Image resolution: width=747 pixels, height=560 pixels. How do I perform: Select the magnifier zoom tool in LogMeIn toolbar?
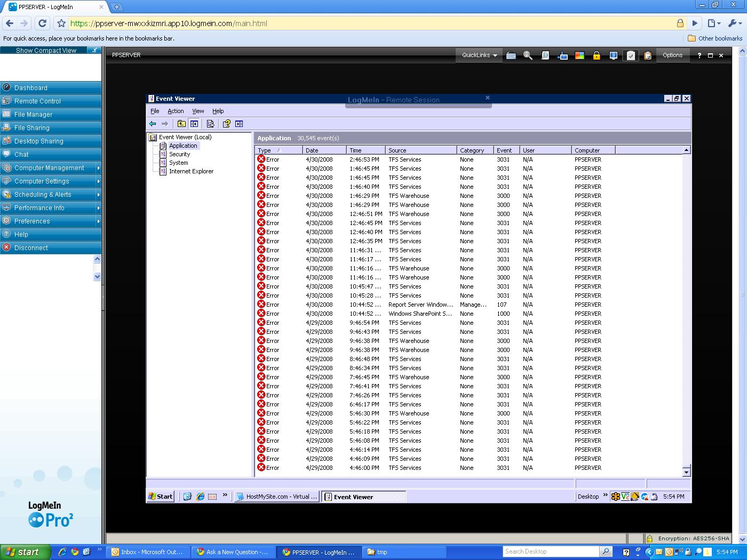click(528, 55)
